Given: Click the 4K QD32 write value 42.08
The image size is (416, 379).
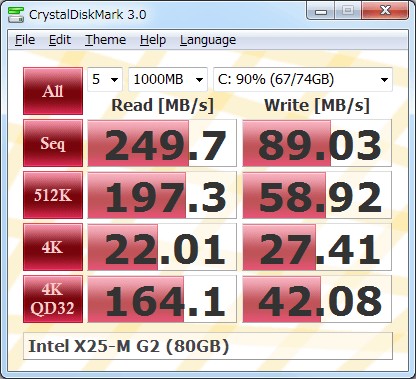Looking at the screenshot, I should coord(317,299).
